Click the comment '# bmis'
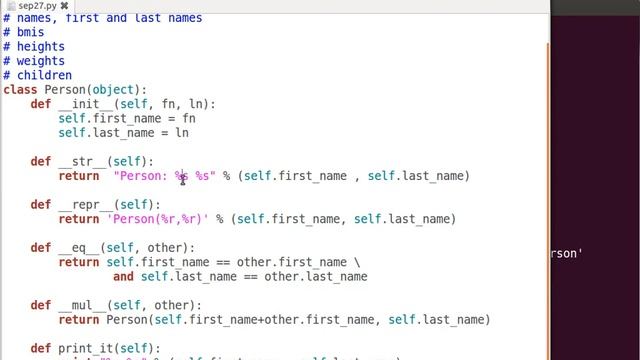Screen dimensions: 640x360 point(24,32)
